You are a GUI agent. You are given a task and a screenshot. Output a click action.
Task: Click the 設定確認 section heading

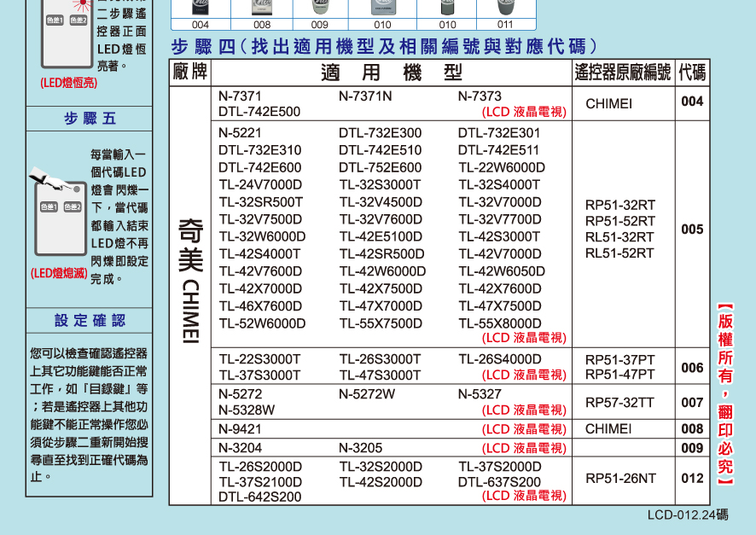pyautogui.click(x=90, y=321)
